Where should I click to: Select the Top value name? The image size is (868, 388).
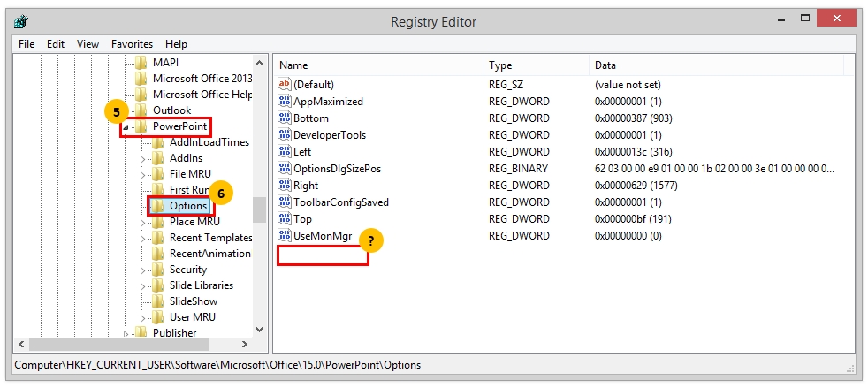(302, 218)
